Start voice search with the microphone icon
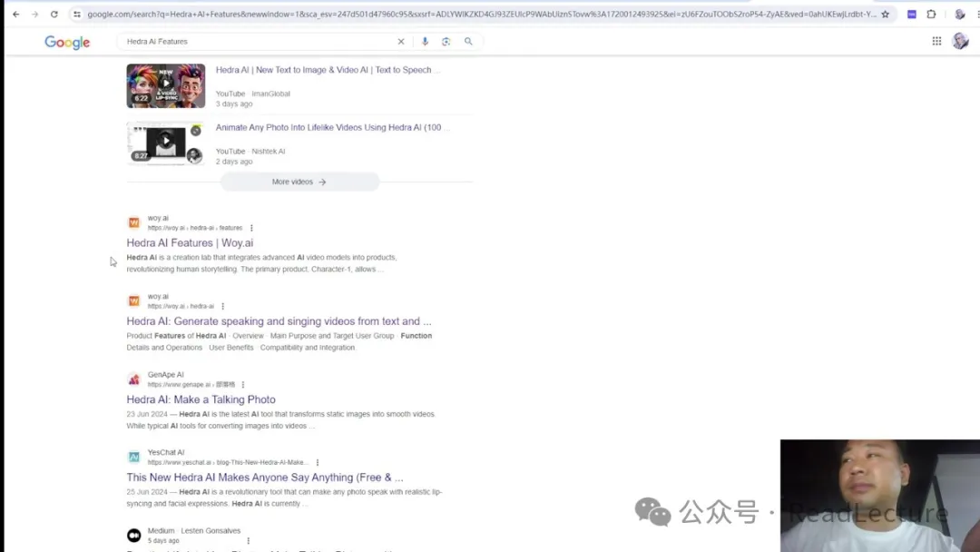The image size is (980, 552). (x=425, y=42)
